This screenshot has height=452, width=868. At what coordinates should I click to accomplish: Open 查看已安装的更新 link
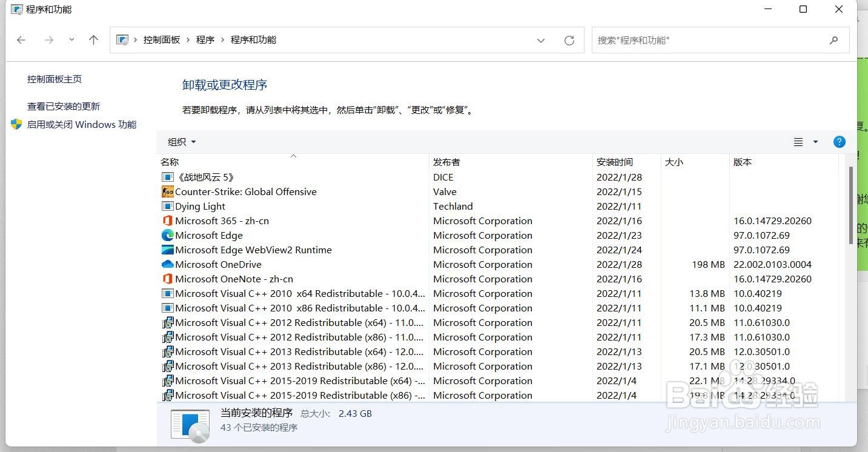64,107
